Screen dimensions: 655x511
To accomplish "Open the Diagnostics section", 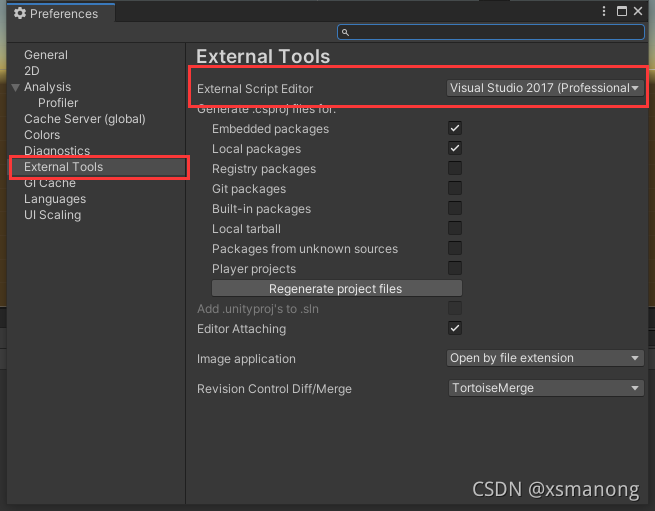I will (x=57, y=150).
